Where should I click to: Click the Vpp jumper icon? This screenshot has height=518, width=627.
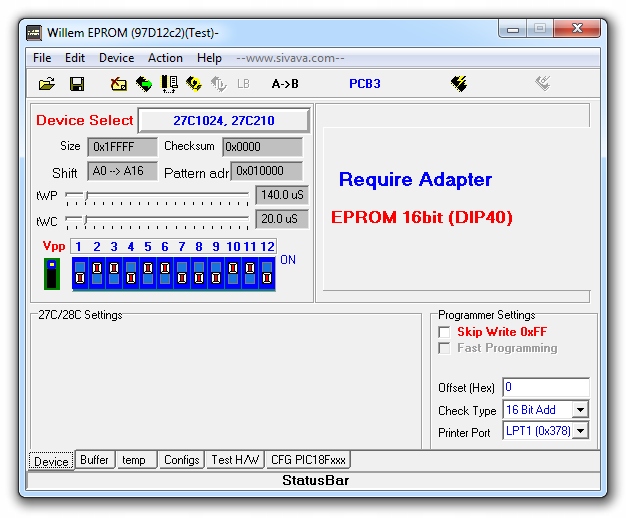(x=52, y=274)
